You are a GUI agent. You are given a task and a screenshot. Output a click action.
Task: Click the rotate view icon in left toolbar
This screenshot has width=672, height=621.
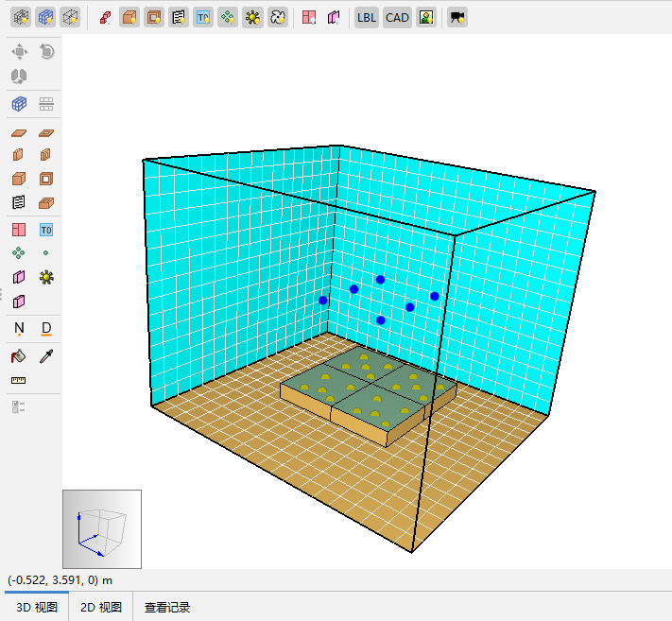tap(45, 52)
